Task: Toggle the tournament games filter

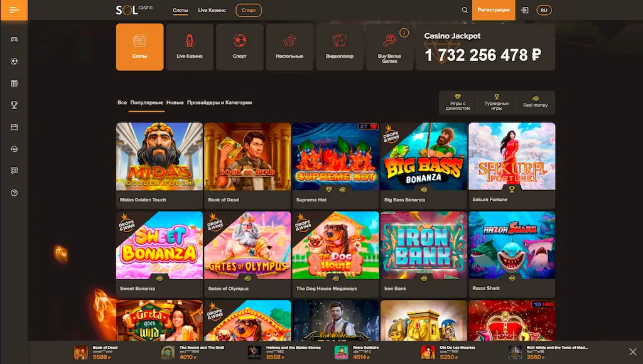Action: (497, 102)
